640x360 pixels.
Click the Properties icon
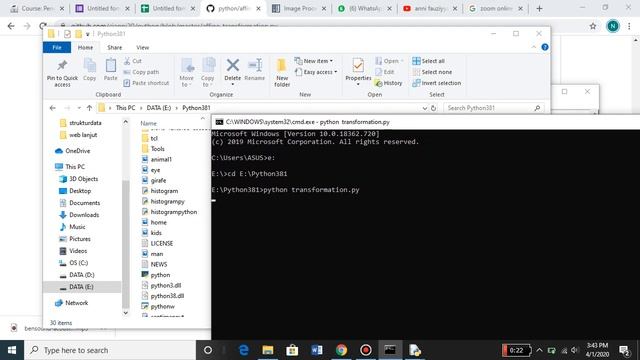pos(358,66)
